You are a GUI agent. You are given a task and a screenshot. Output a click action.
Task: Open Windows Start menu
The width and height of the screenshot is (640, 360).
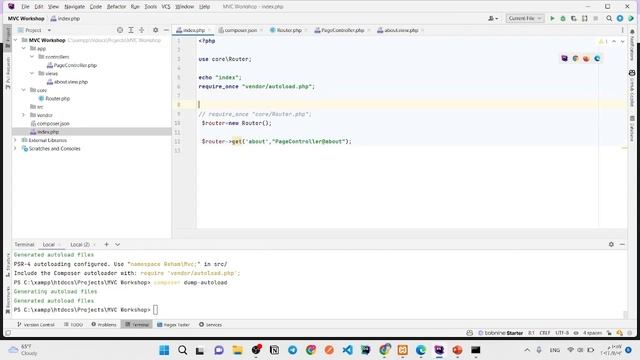point(164,350)
